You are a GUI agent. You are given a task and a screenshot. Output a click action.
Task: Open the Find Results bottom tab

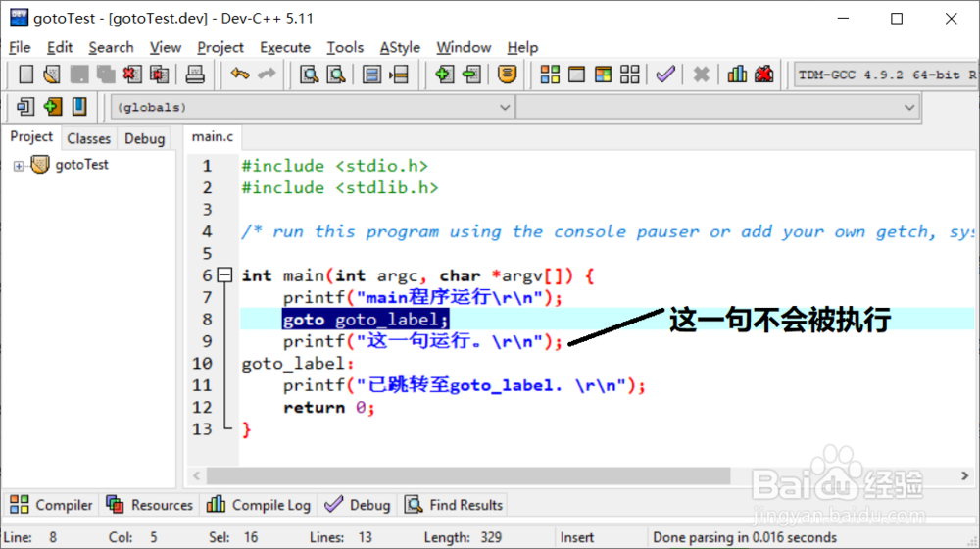454,505
